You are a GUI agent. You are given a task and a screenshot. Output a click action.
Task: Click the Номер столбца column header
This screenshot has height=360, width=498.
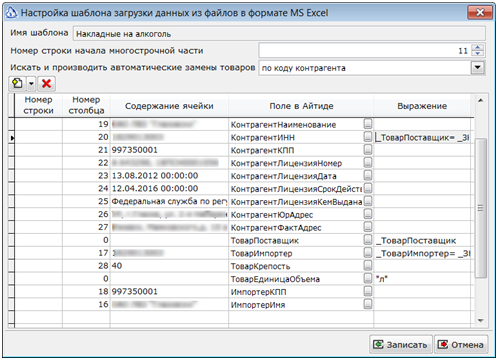coord(86,105)
